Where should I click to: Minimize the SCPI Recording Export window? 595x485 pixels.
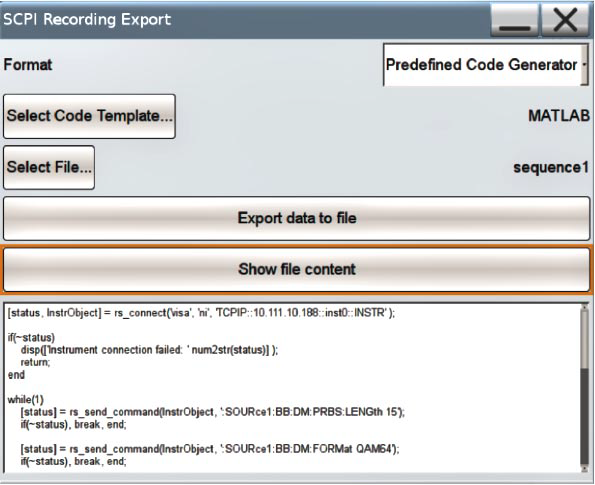[x=515, y=20]
